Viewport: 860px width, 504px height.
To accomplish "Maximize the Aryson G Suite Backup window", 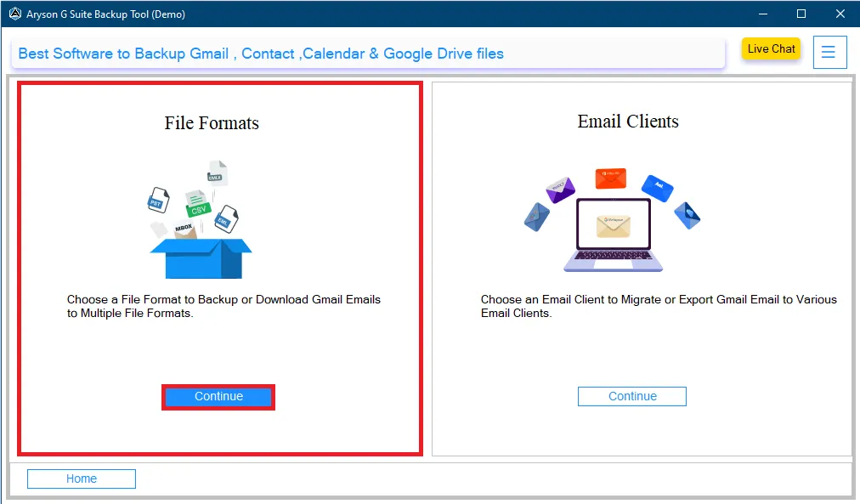I will [801, 14].
